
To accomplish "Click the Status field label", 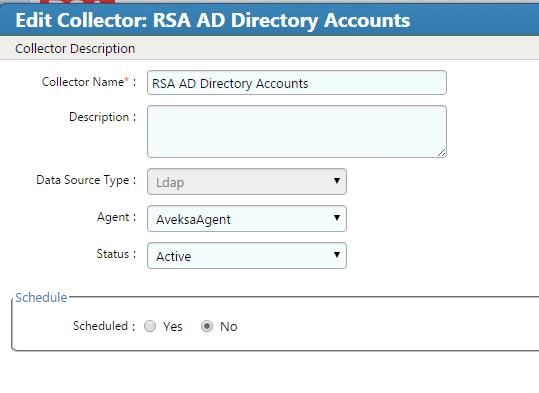I will [116, 254].
